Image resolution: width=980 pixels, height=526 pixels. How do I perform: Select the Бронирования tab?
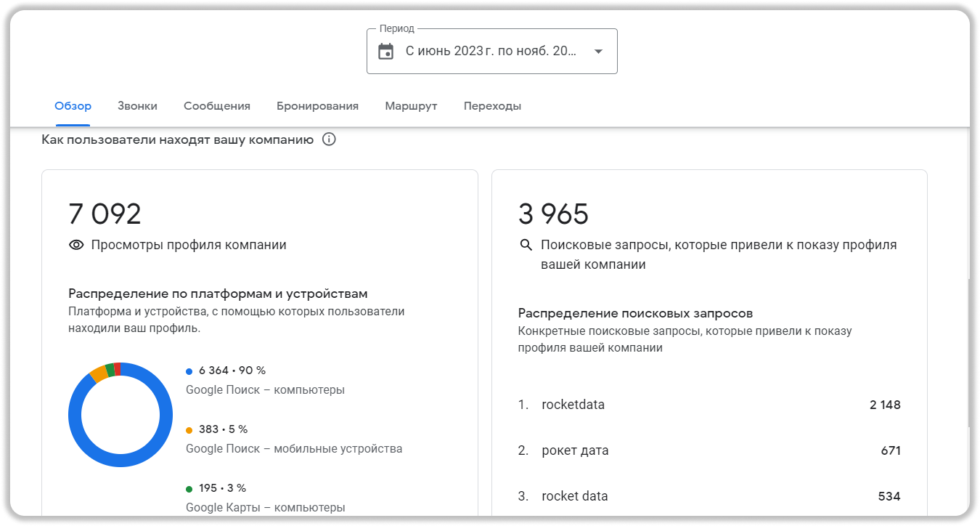point(317,106)
